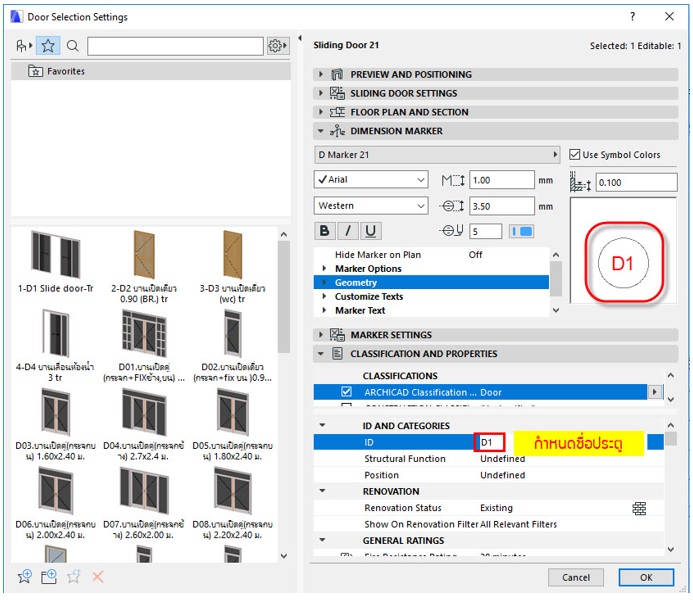Click the marker pen color swatch
This screenshot has height=600, width=693.
pos(522,231)
